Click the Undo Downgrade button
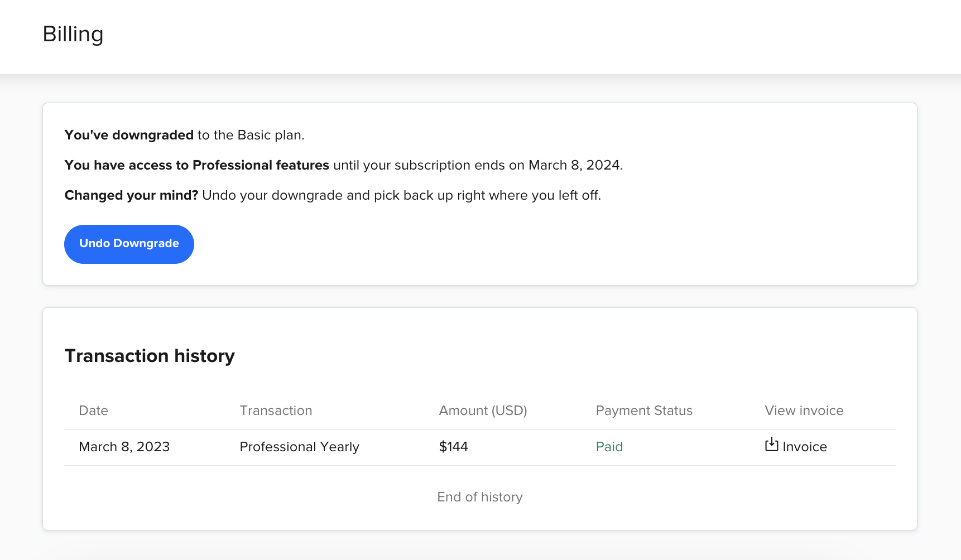This screenshot has width=961, height=560. point(129,244)
